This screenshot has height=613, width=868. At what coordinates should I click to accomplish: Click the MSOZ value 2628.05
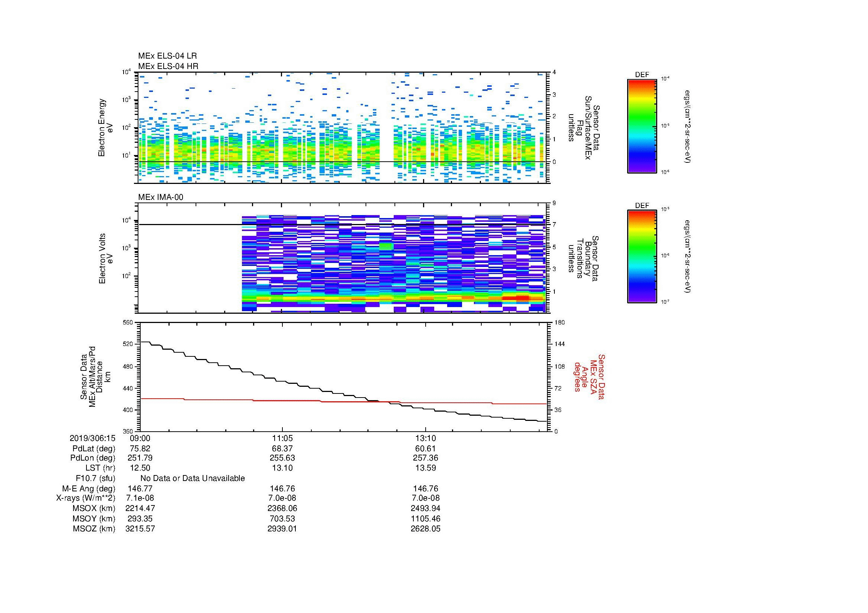click(426, 529)
